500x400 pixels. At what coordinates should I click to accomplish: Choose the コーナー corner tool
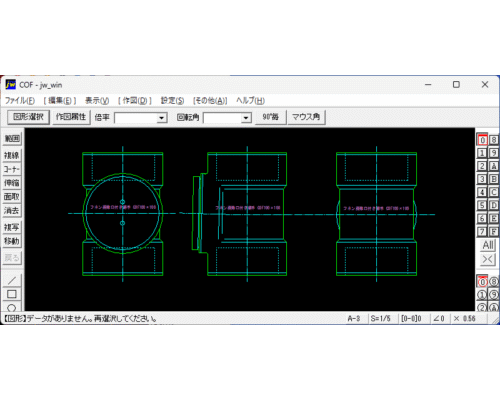12,169
